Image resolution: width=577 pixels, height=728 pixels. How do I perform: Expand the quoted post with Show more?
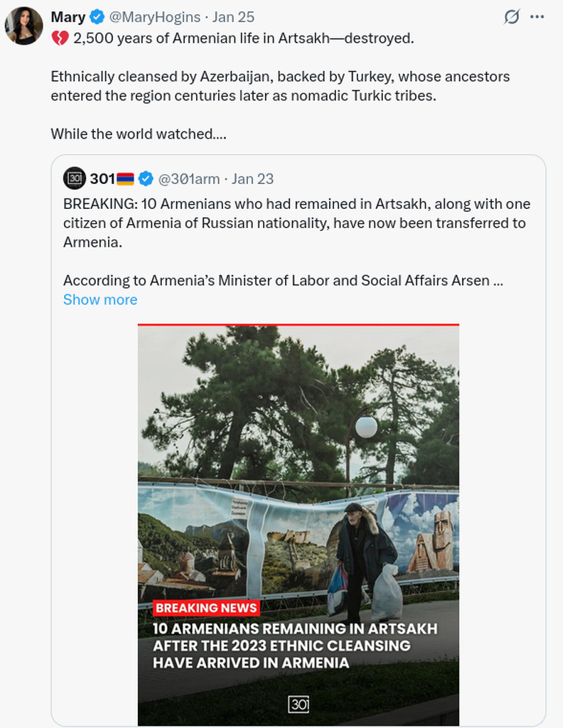tap(100, 299)
